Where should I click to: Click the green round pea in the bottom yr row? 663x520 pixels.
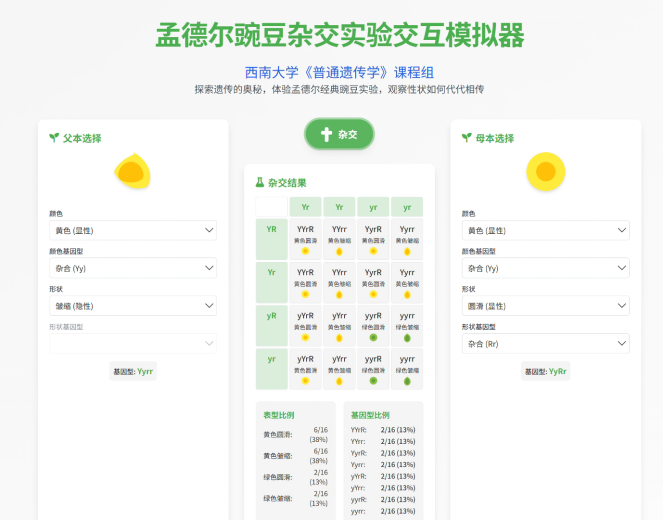[373, 380]
